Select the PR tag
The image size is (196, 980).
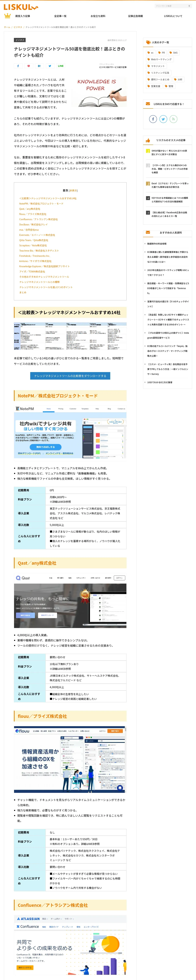[x=162, y=53]
